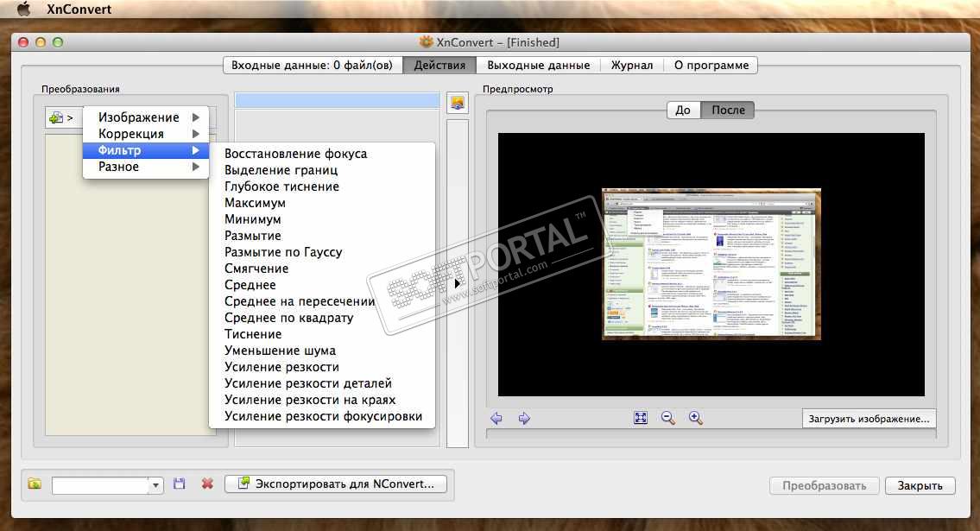This screenshot has width=980, height=531.
Task: Choose Выделение границ filter
Action: pyautogui.click(x=322, y=170)
